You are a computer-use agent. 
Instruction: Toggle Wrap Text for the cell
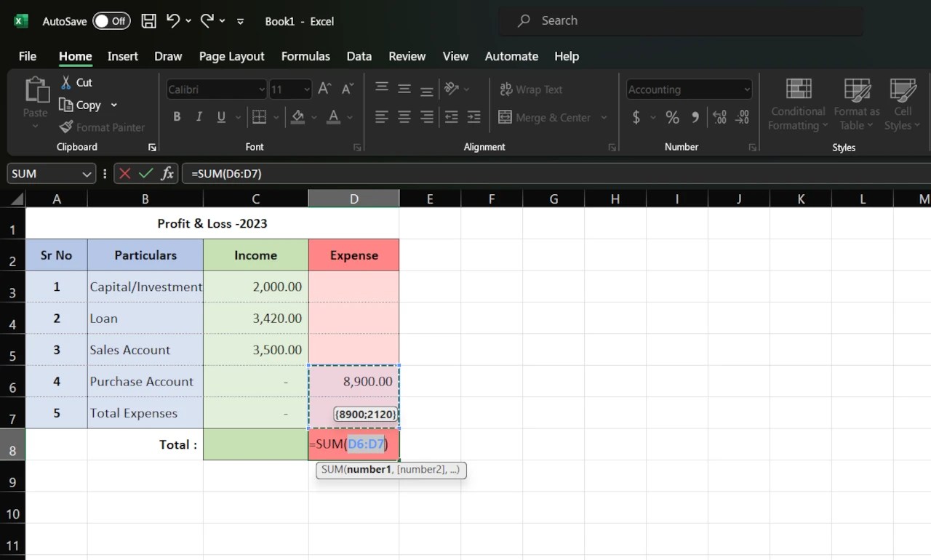tap(532, 89)
